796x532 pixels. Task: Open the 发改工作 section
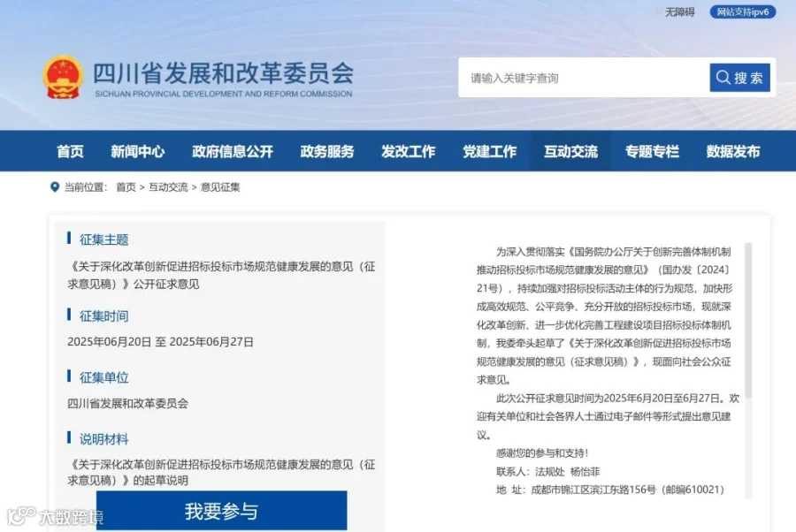[x=408, y=151]
